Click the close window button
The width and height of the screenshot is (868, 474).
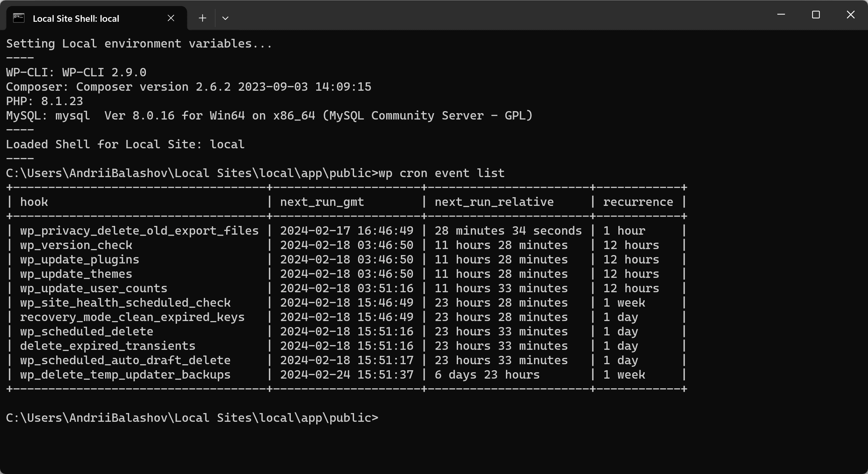point(851,15)
